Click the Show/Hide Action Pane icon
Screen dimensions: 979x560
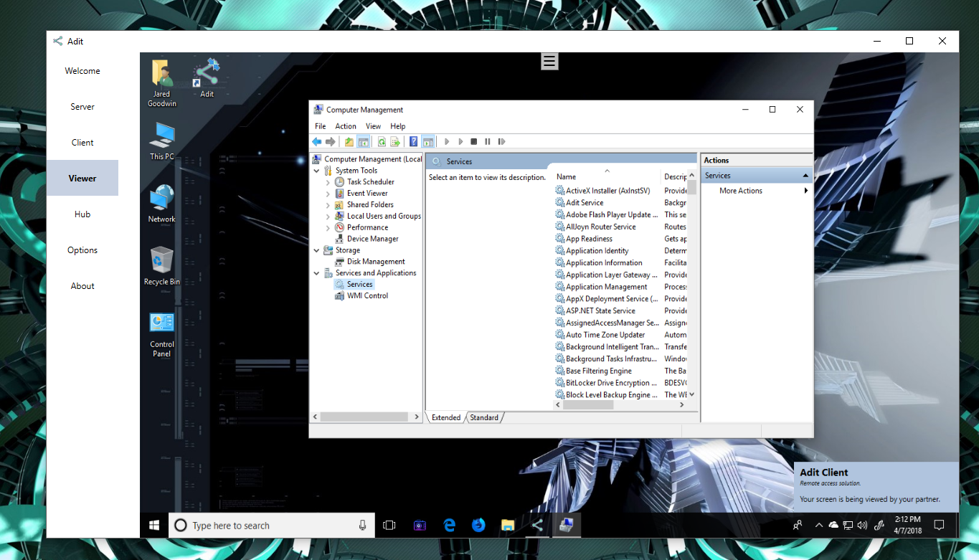tap(428, 141)
